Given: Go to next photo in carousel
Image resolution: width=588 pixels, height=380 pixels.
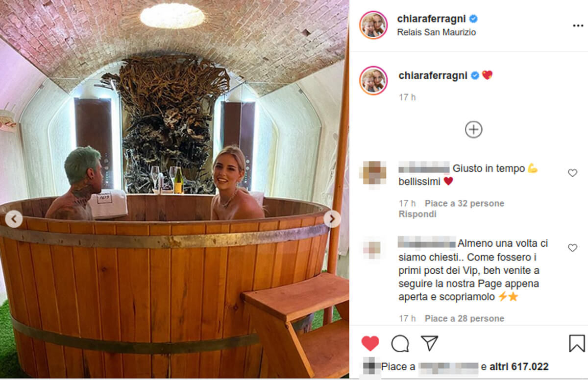Looking at the screenshot, I should click(x=332, y=219).
